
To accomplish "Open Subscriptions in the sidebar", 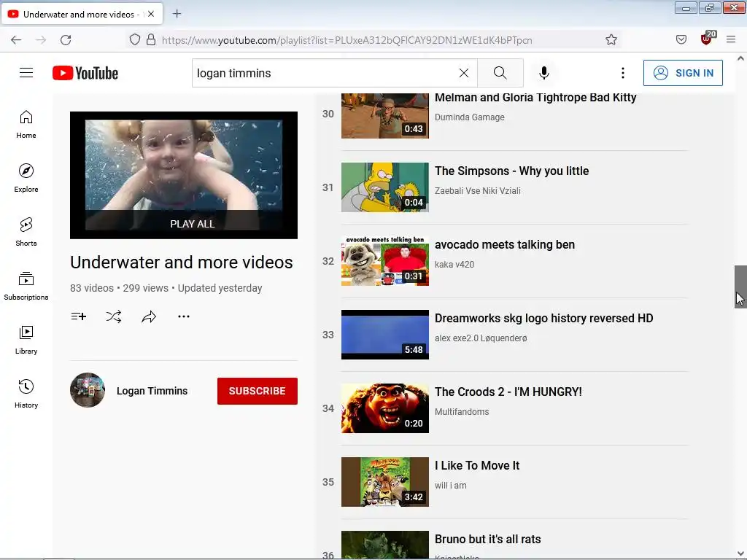I will pyautogui.click(x=26, y=286).
